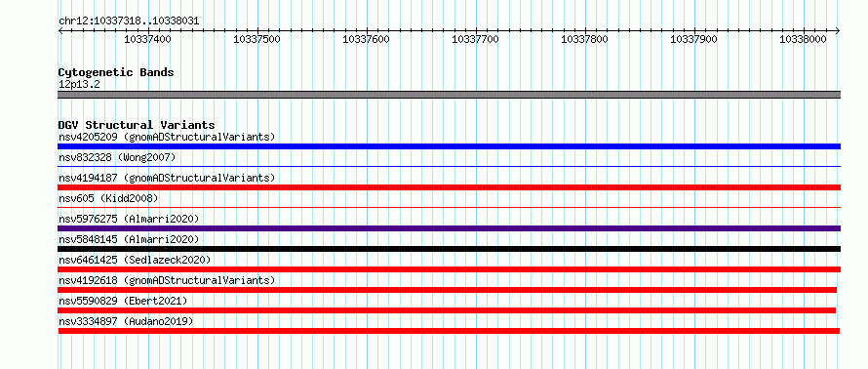Click ruler position 10337400
Image resolution: width=868 pixels, height=369 pixels.
148,39
